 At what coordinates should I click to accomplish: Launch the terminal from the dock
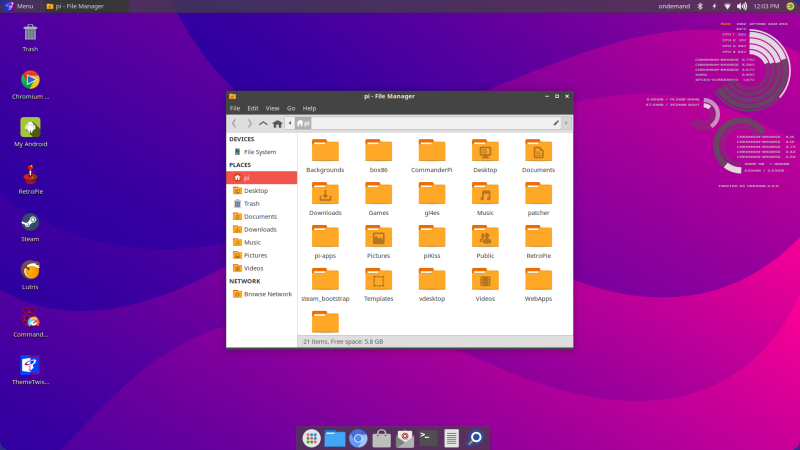428,438
